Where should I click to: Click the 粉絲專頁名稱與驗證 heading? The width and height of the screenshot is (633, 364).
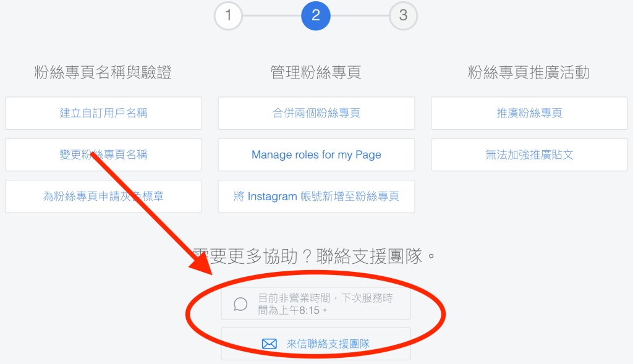[103, 72]
